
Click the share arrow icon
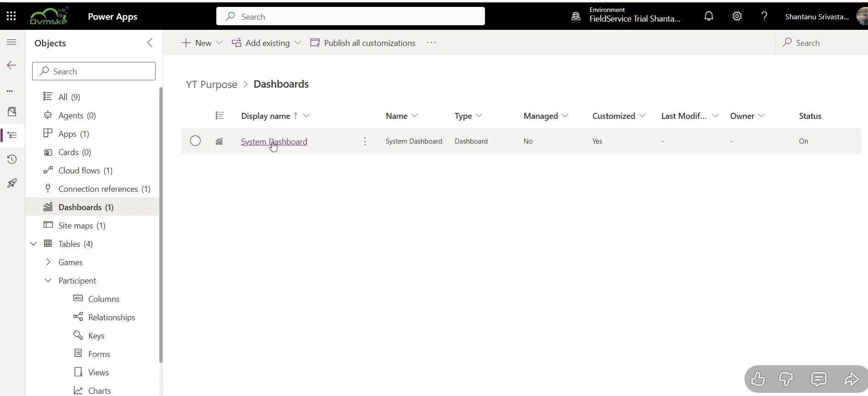coord(851,379)
